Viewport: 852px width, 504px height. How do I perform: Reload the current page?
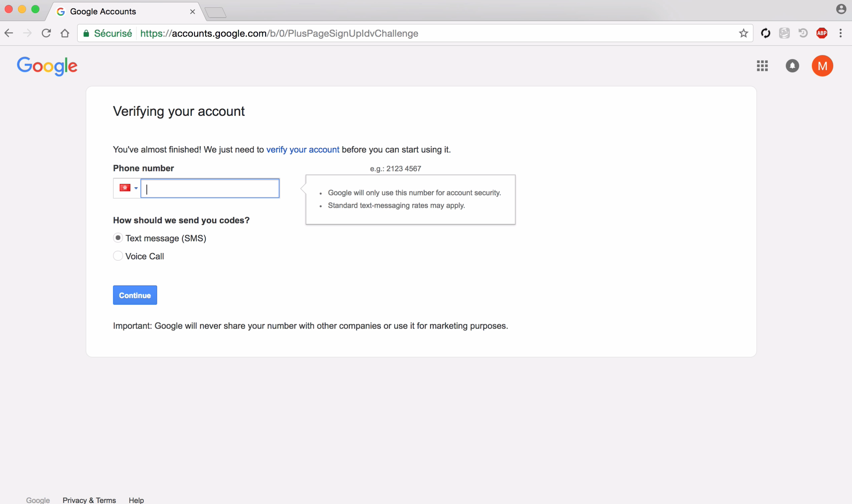click(x=46, y=33)
